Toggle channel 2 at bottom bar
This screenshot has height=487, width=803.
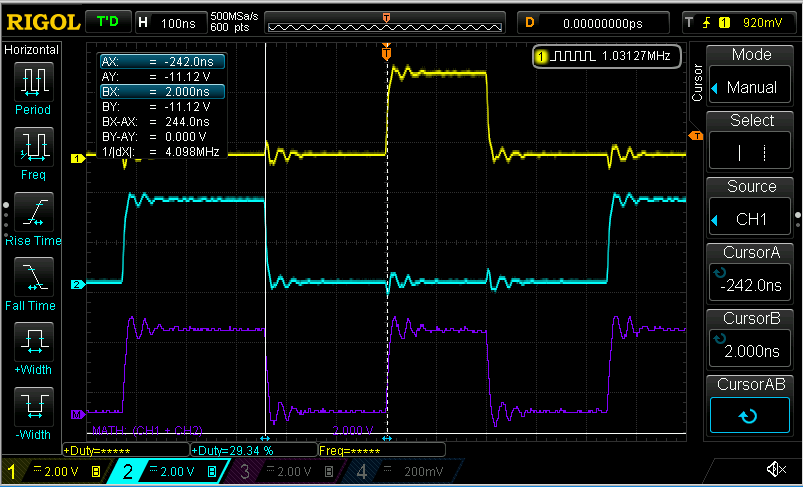tap(172, 471)
